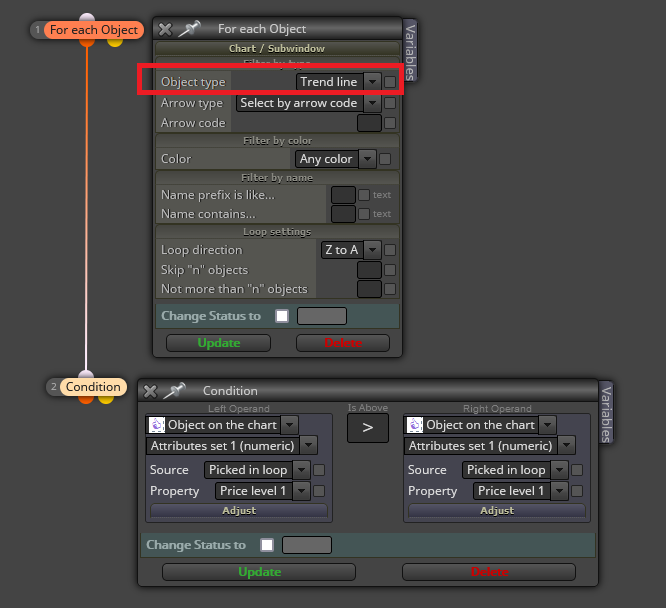Click Update in Condition panel
The image size is (666, 608).
[x=259, y=572]
